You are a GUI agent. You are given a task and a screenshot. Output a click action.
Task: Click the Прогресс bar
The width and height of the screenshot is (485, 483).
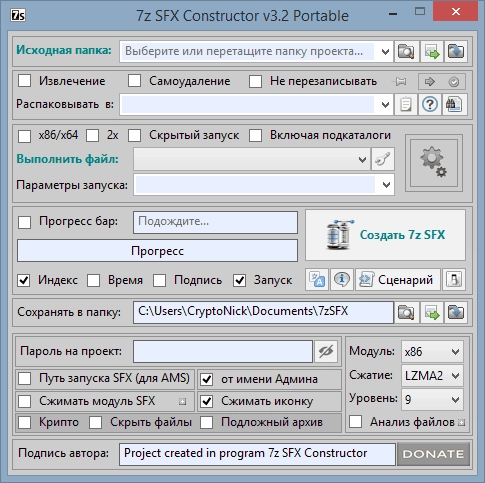tap(157, 251)
